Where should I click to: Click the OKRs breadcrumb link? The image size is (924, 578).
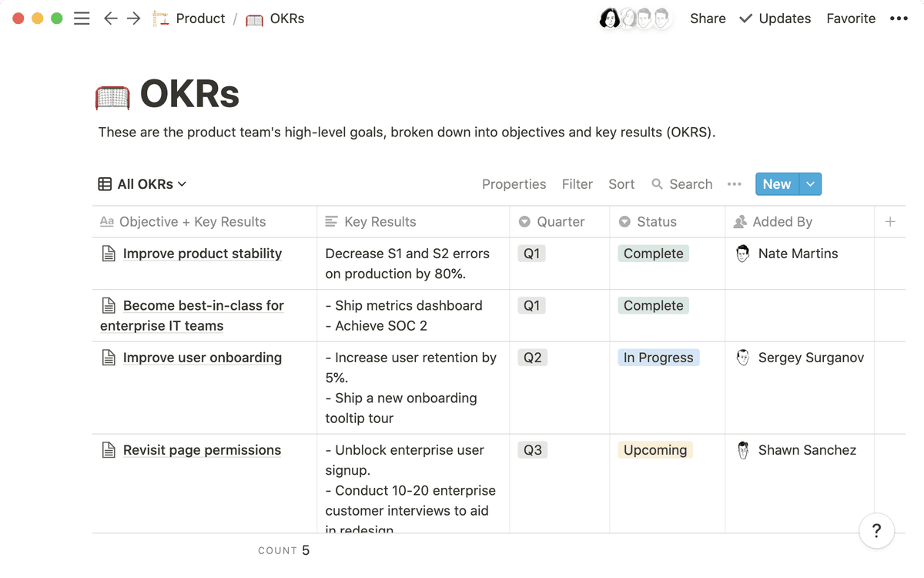pos(287,18)
